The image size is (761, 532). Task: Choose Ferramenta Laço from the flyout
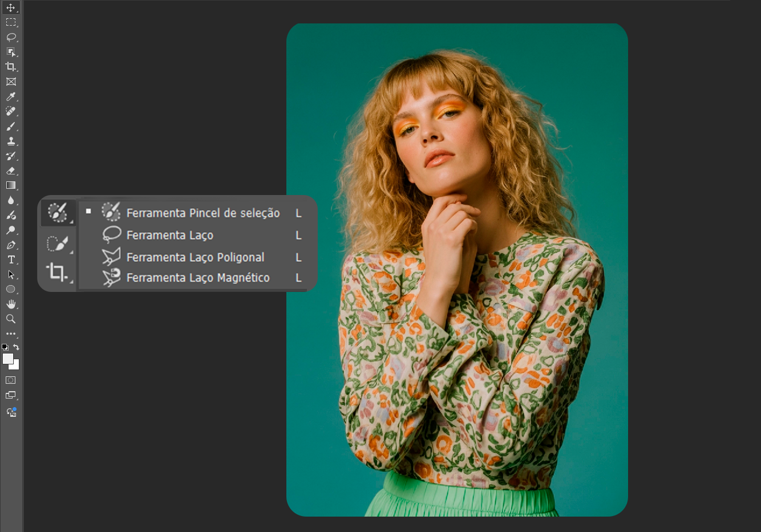tap(170, 235)
